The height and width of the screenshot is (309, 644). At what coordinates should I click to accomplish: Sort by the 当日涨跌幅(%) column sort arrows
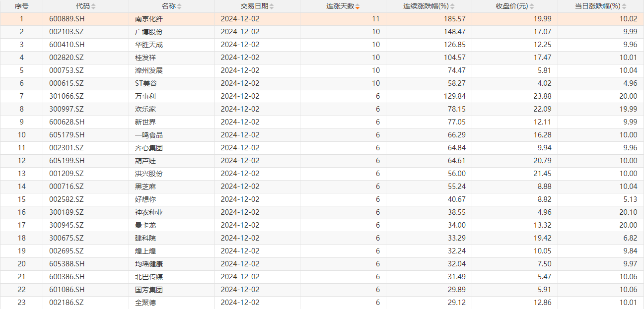(625, 6)
